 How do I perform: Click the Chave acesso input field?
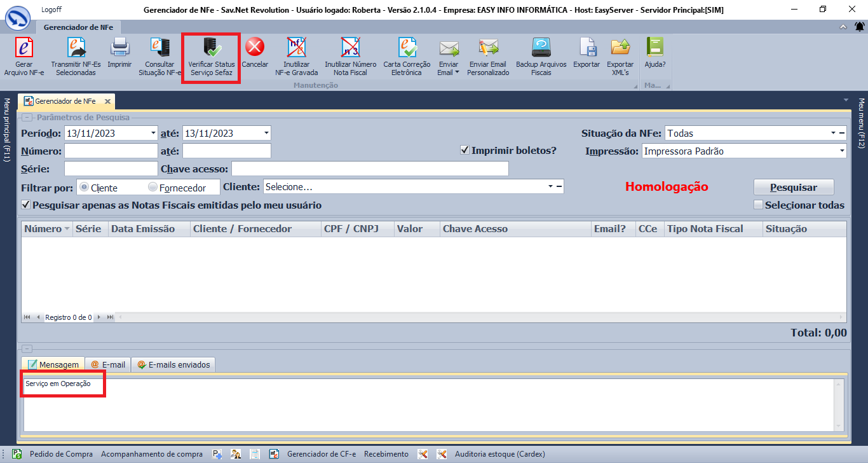370,169
